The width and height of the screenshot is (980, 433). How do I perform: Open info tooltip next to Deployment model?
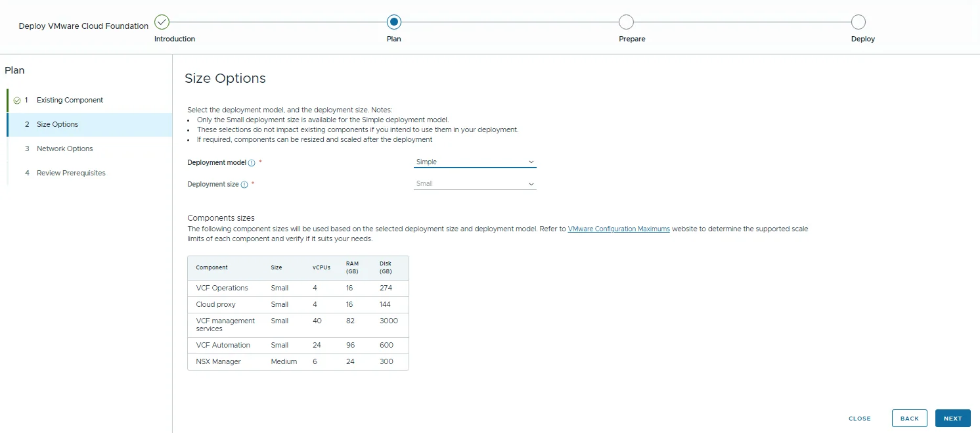tap(252, 163)
